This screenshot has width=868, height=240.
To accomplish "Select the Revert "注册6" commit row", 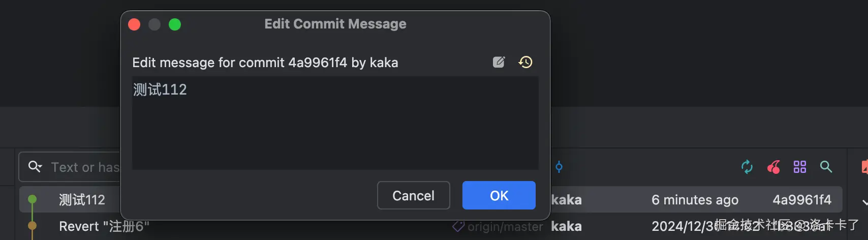I will click(x=104, y=226).
